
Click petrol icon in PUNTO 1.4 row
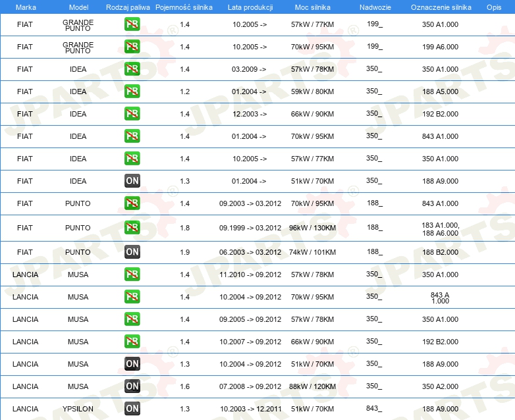click(x=132, y=203)
